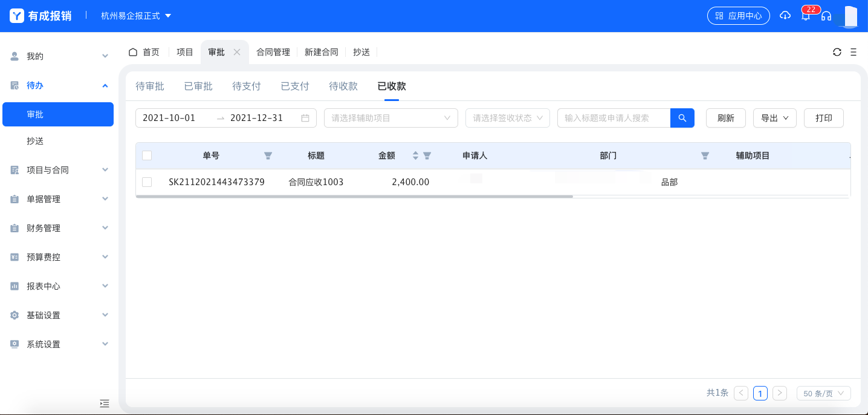
Task: Toggle the select-all checkbox in table header
Action: point(147,155)
